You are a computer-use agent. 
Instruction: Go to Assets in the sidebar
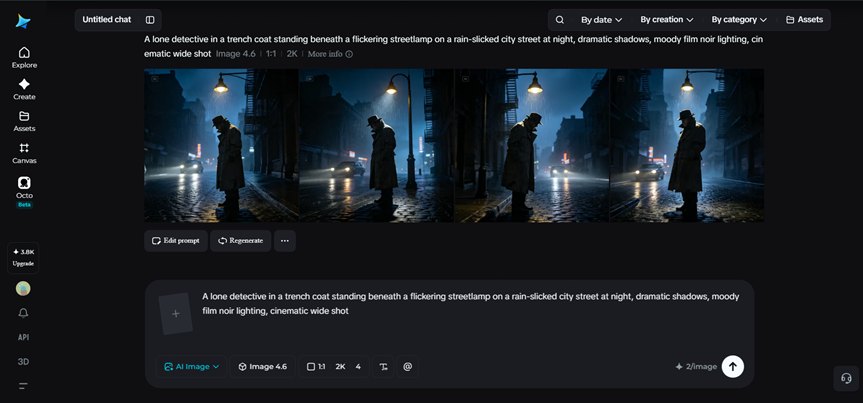(x=24, y=121)
